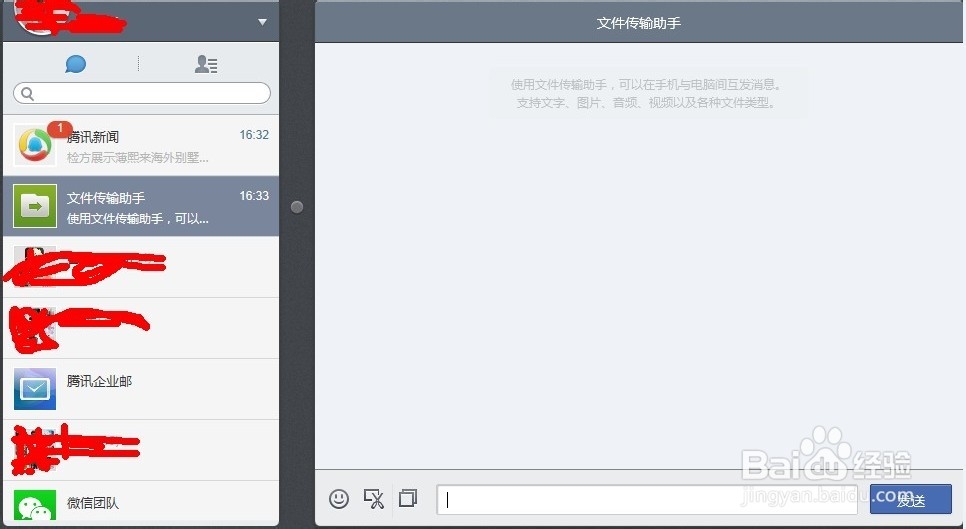The width and height of the screenshot is (966, 529).
Task: Click the 腾讯企业邮 envelope icon
Action: 35,389
